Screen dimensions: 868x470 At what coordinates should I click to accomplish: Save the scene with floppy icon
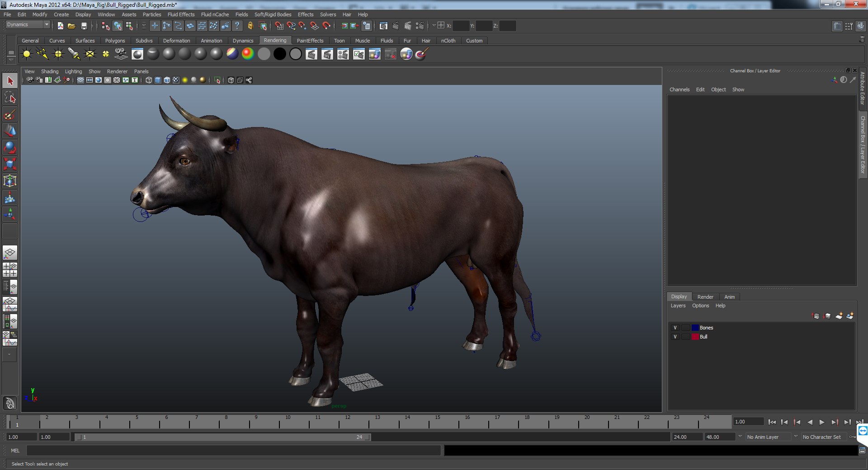[84, 26]
